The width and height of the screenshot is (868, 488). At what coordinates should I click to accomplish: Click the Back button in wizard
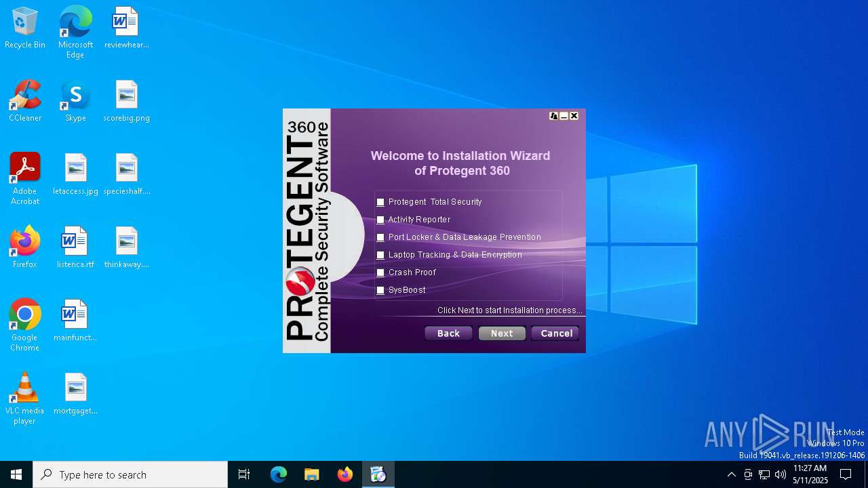click(448, 333)
